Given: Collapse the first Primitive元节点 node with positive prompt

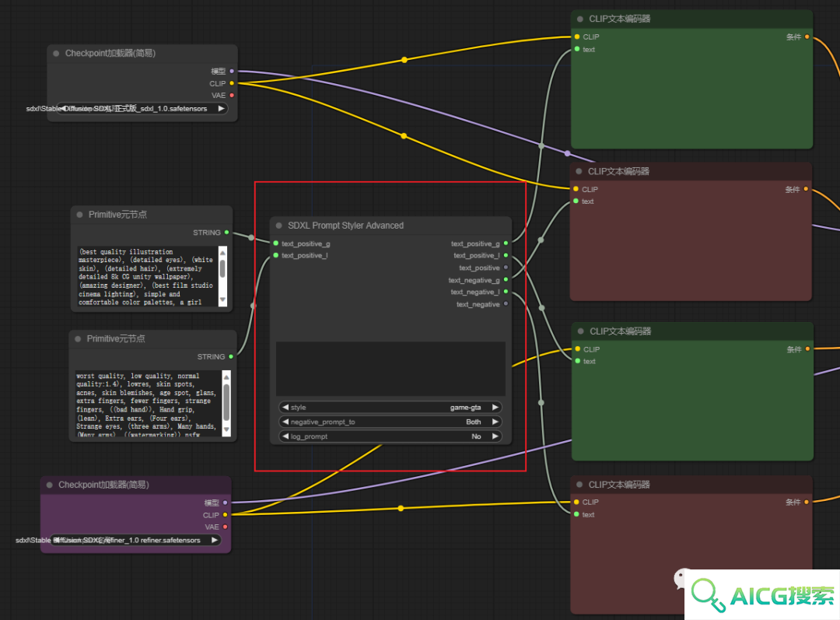Looking at the screenshot, I should (80, 215).
